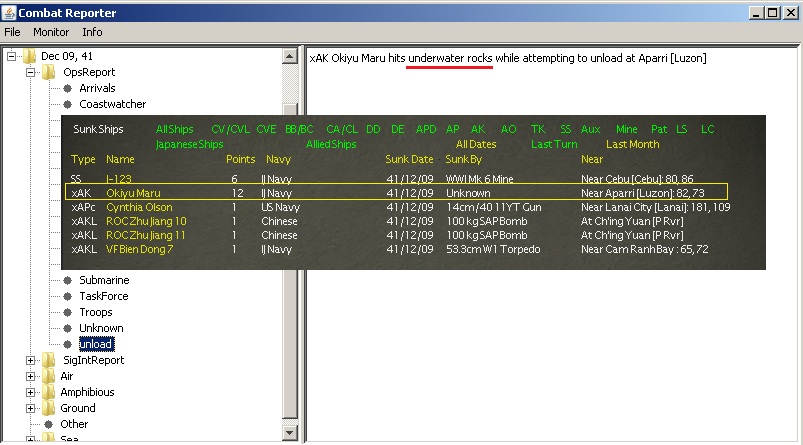Viewport: 803px width, 445px height.
Task: Click the I-123 submarine name
Action: click(119, 179)
